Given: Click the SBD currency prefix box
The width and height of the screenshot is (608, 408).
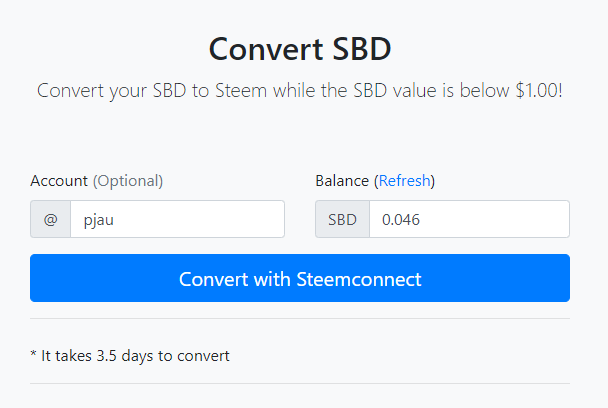Looking at the screenshot, I should pyautogui.click(x=342, y=219).
